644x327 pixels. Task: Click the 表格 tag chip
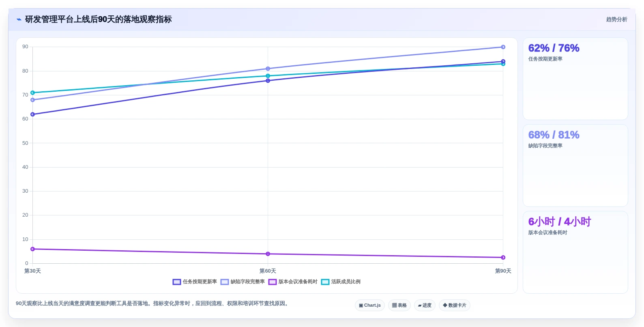399,305
